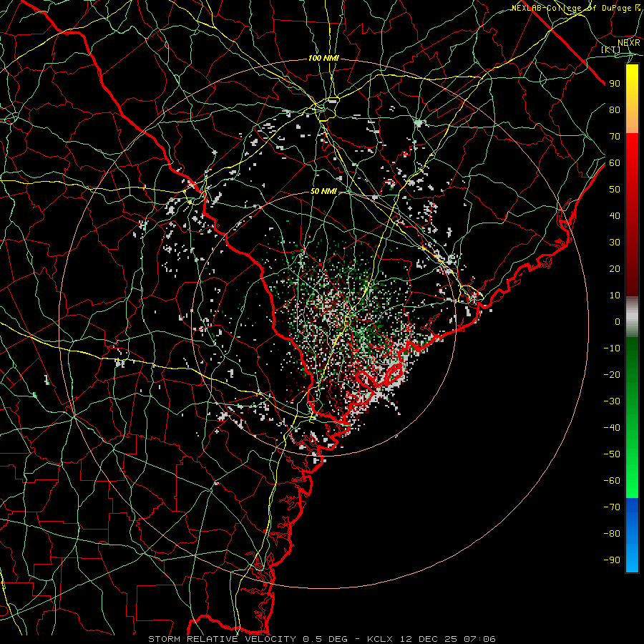Click the 80 value on velocity scale
This screenshot has width=644, height=644.
coord(615,110)
